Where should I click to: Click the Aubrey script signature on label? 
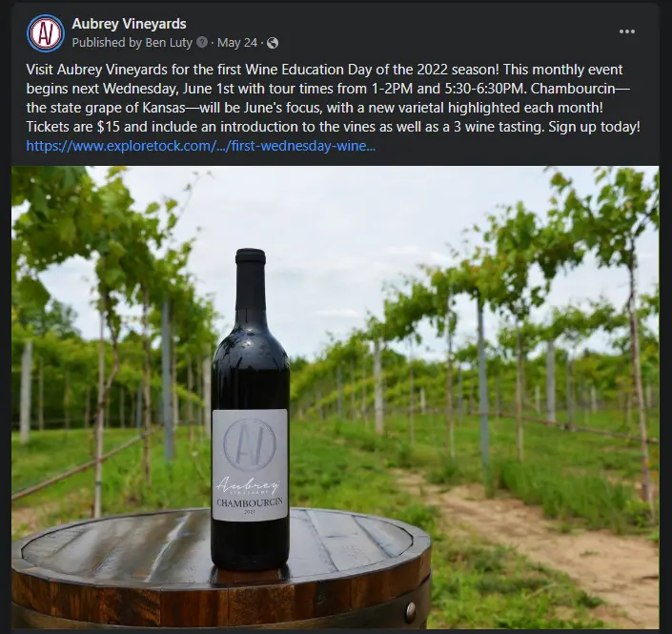249,485
